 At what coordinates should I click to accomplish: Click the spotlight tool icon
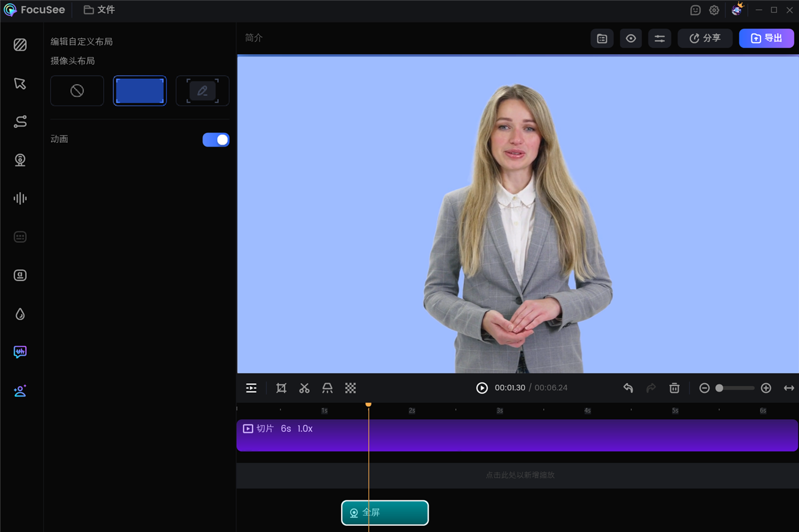(x=328, y=388)
